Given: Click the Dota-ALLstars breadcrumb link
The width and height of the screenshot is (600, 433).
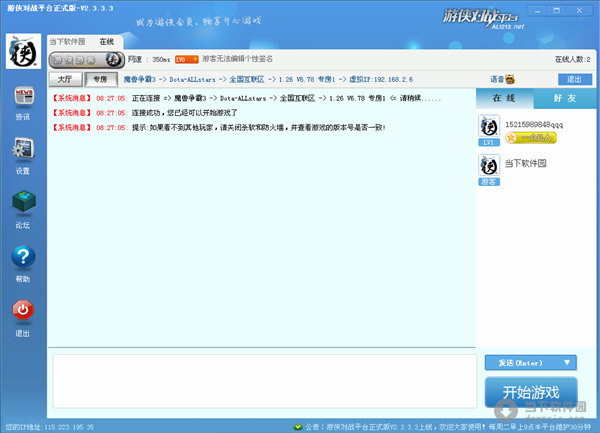Looking at the screenshot, I should 192,80.
